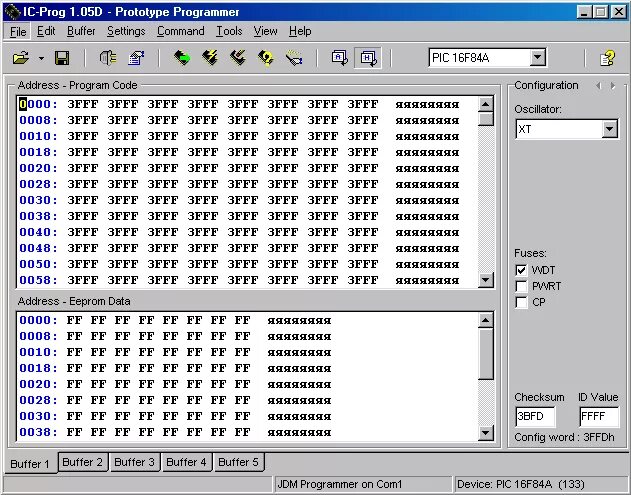Toggle the WDT fuse checkbox

521,270
